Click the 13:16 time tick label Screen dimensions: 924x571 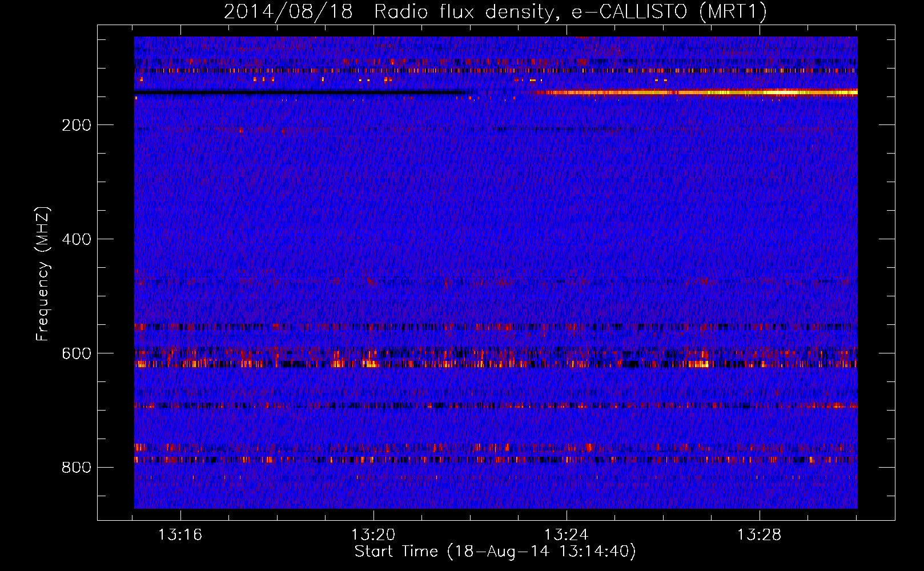tap(180, 534)
